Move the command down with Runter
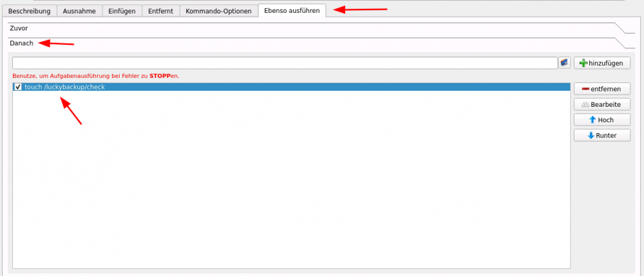Image resolution: width=644 pixels, height=276 pixels. [x=601, y=135]
